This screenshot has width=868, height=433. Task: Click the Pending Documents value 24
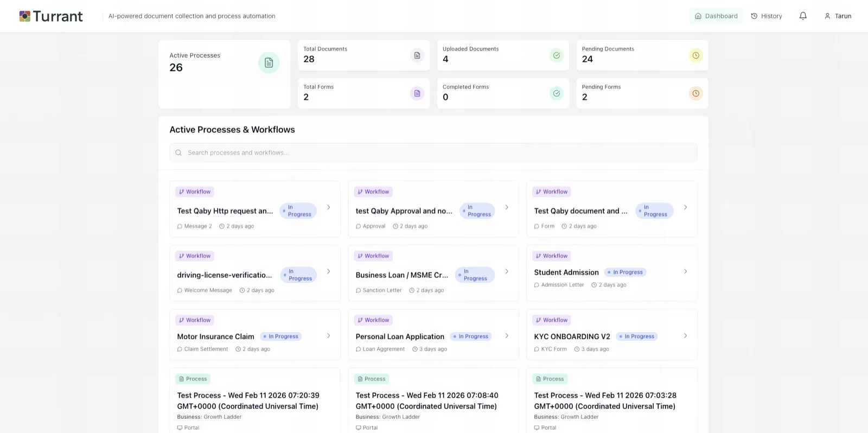(588, 59)
